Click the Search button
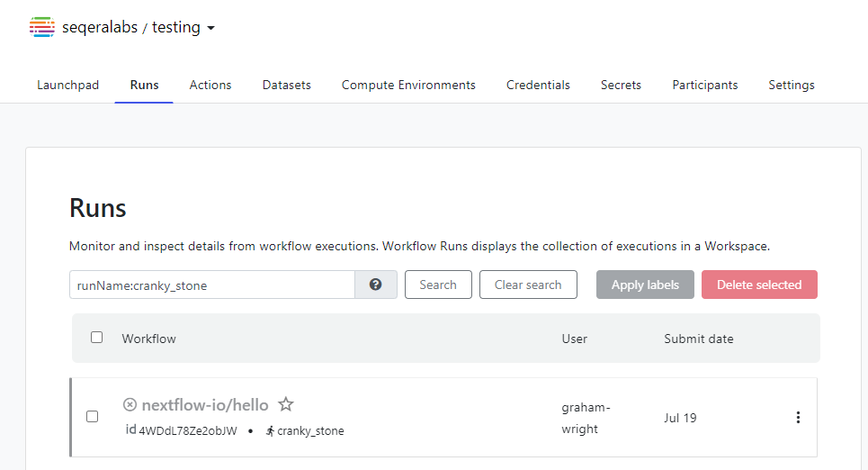 [x=438, y=285]
